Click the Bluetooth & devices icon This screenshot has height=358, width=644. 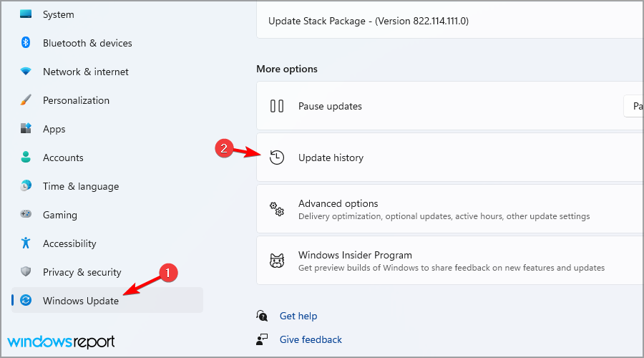(x=26, y=43)
